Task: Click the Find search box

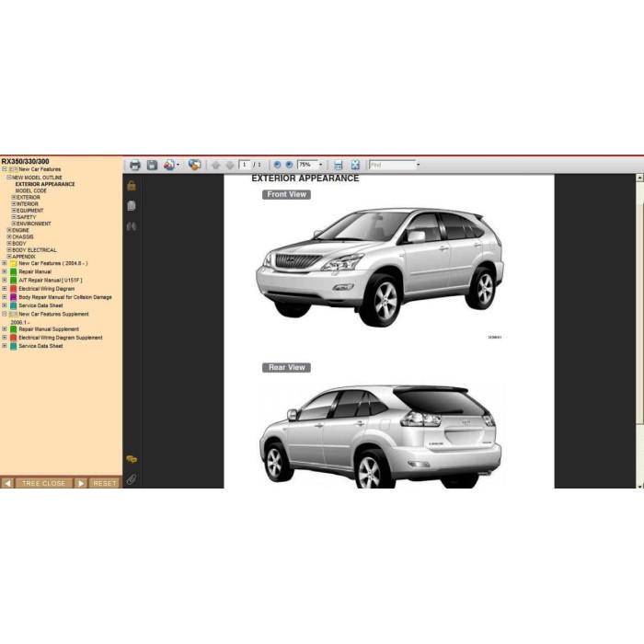Action: click(x=392, y=165)
